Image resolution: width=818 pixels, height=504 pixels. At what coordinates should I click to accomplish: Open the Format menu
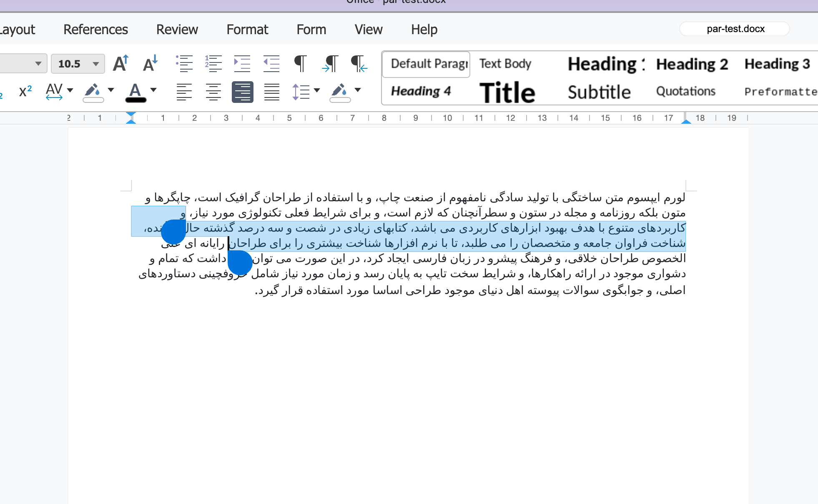point(247,30)
